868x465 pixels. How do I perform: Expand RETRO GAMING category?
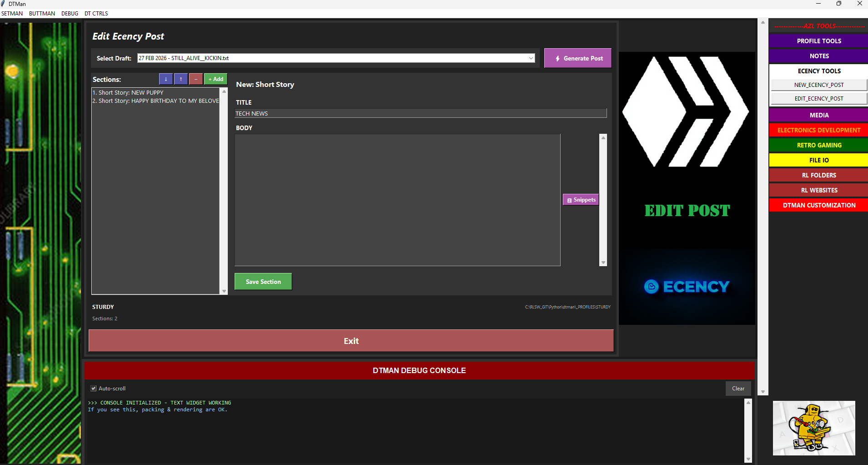[819, 145]
